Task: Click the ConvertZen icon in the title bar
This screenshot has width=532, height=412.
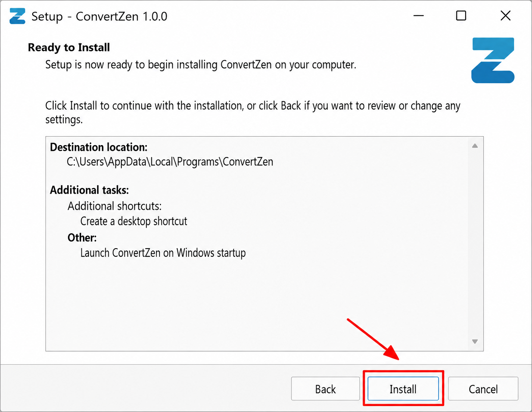Action: tap(17, 16)
